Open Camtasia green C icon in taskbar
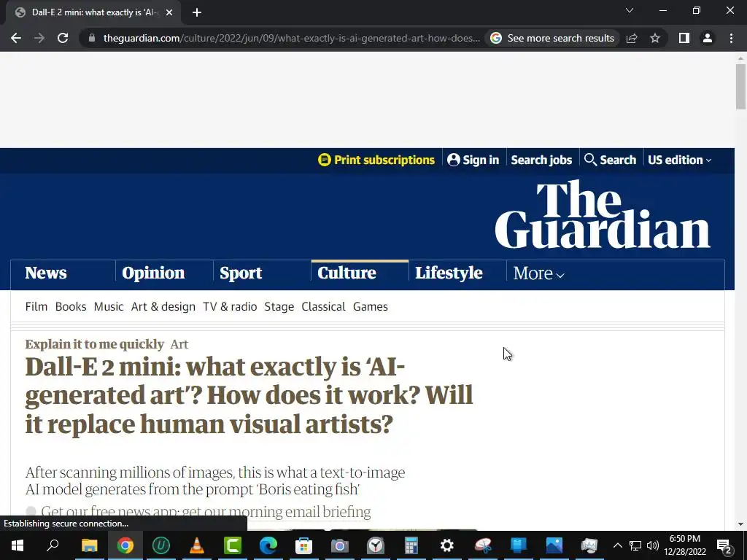 point(233,545)
